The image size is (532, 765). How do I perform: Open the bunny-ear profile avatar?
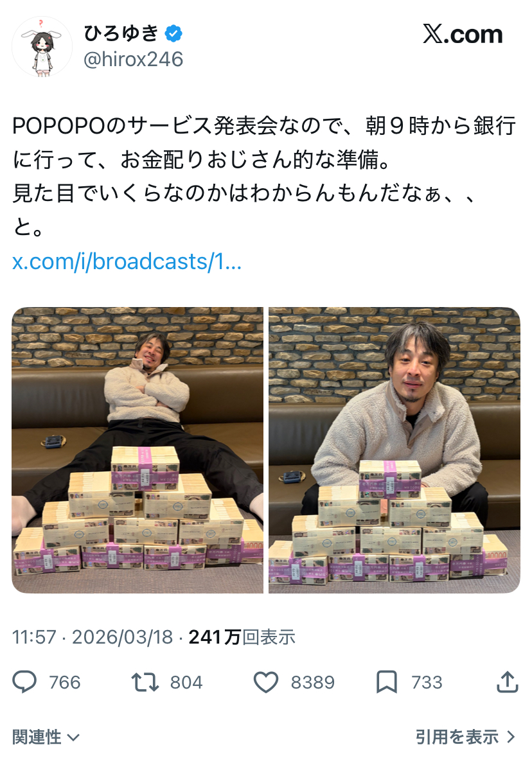(42, 47)
